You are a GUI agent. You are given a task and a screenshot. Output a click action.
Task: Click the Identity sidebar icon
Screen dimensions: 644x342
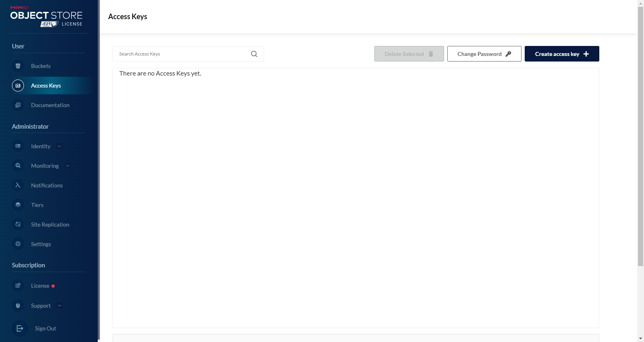coord(18,146)
